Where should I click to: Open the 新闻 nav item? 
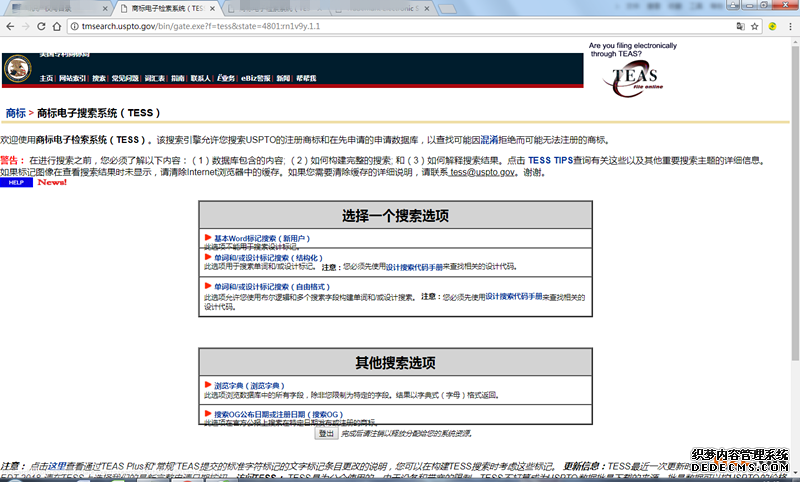pyautogui.click(x=283, y=78)
